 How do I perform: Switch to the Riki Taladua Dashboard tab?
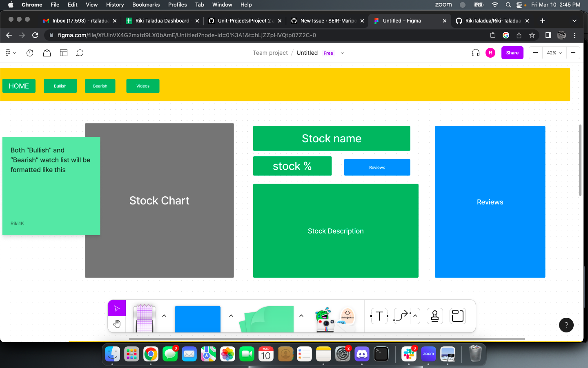[162, 20]
